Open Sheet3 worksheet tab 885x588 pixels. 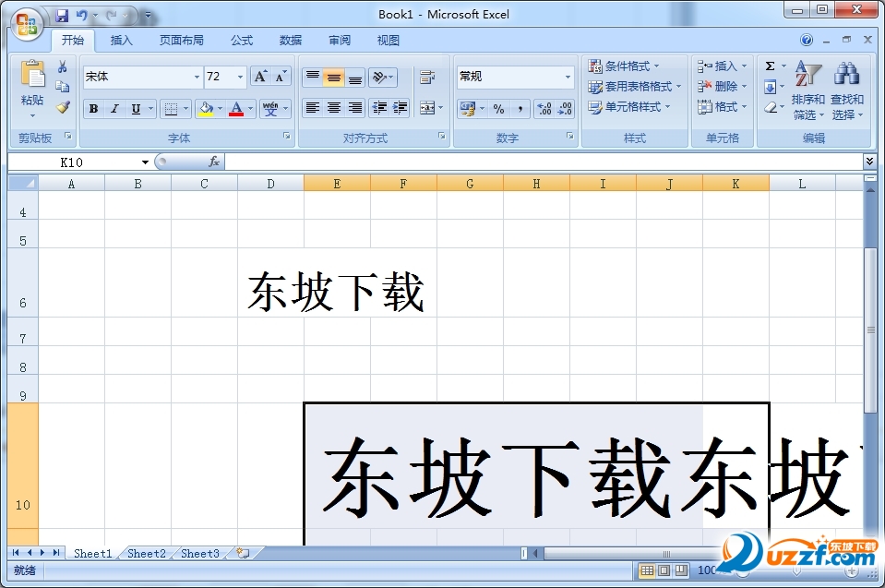click(200, 554)
